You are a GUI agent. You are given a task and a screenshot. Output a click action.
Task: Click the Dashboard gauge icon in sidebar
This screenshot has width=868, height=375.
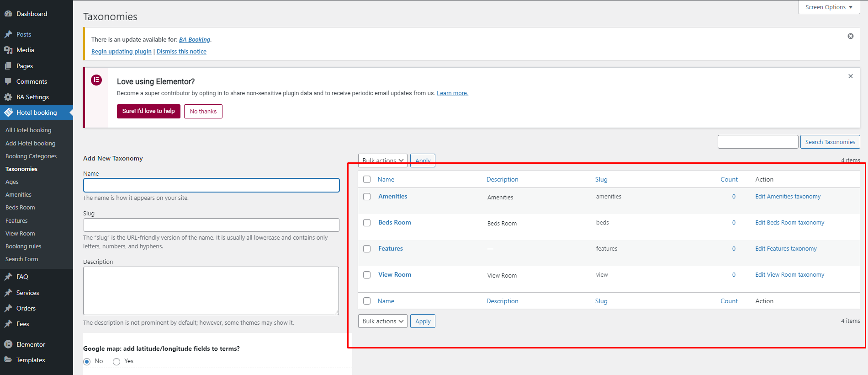(8, 14)
